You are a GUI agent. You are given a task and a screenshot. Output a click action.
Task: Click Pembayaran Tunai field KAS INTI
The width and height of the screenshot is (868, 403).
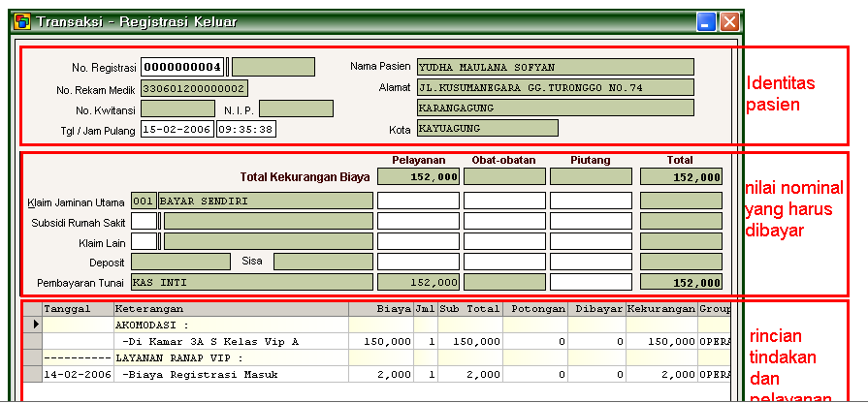[x=252, y=283]
